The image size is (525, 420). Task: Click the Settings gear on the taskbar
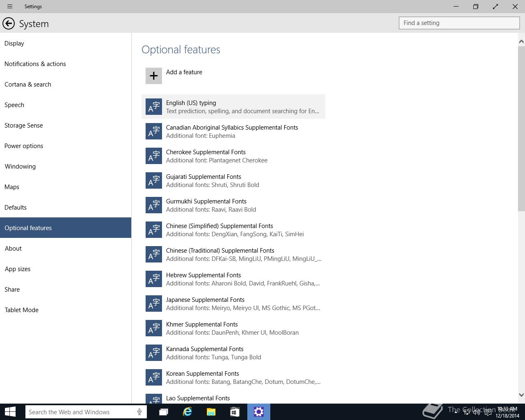coord(259,412)
